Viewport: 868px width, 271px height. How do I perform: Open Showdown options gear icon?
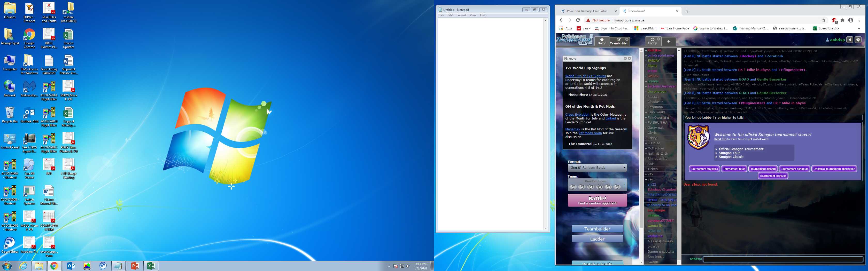[858, 40]
